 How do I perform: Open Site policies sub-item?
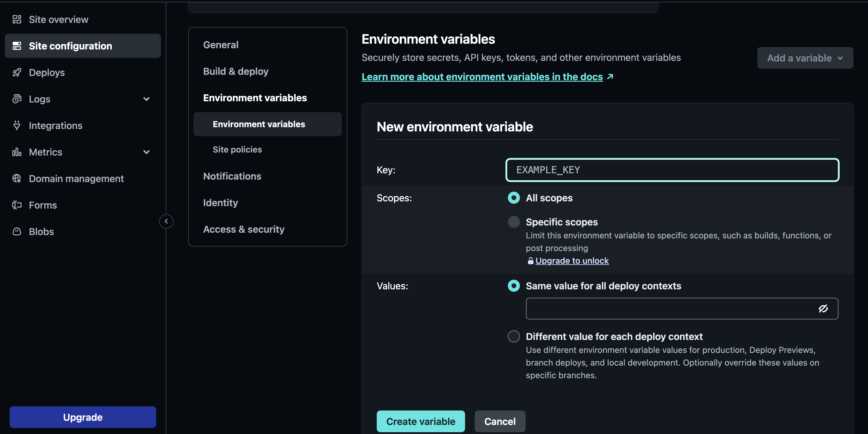[x=237, y=149]
